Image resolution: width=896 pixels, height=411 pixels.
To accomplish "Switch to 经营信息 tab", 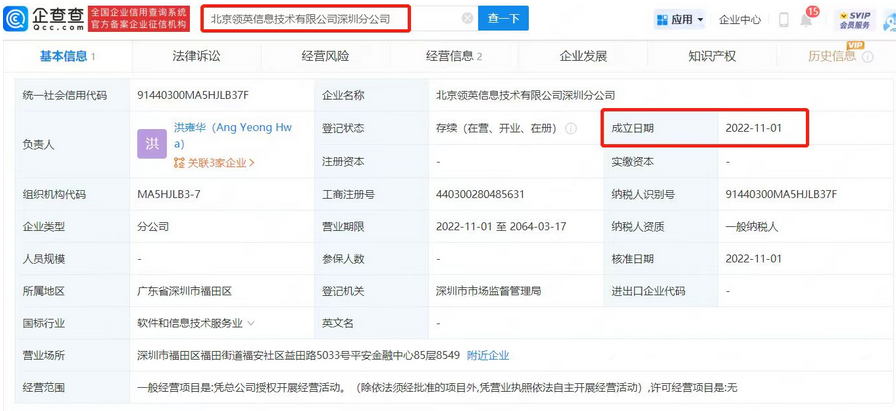I will pos(454,56).
